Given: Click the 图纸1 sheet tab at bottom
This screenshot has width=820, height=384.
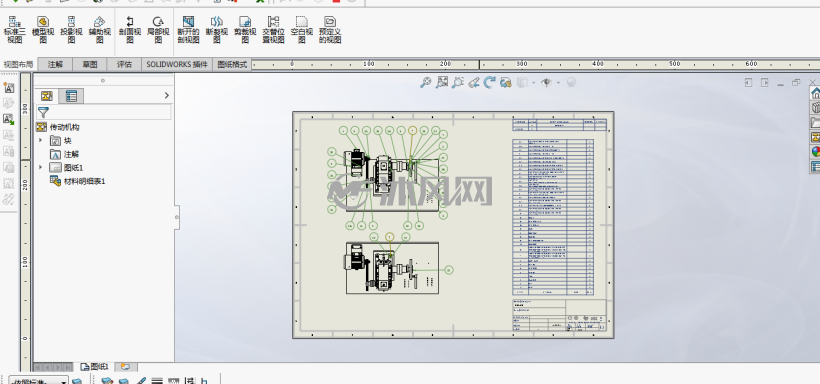Looking at the screenshot, I should tap(95, 367).
